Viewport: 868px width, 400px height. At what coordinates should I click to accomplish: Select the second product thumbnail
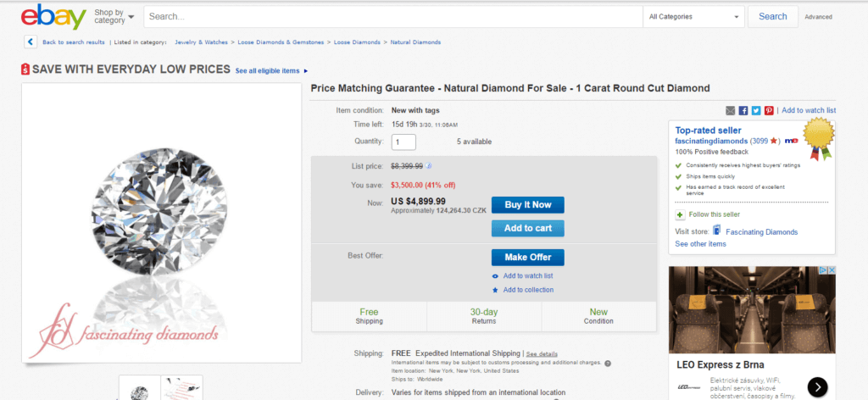(x=181, y=388)
